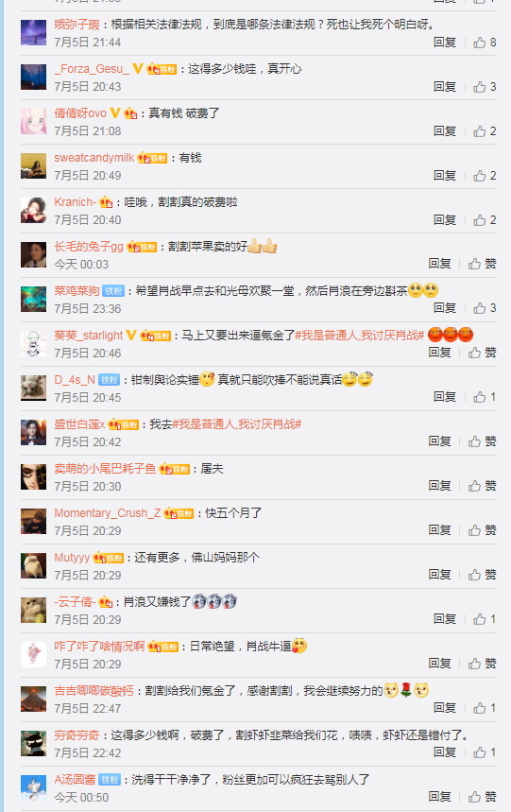Open profile of user 咋了咋了啥情况啊
511x812 pixels.
[99, 647]
